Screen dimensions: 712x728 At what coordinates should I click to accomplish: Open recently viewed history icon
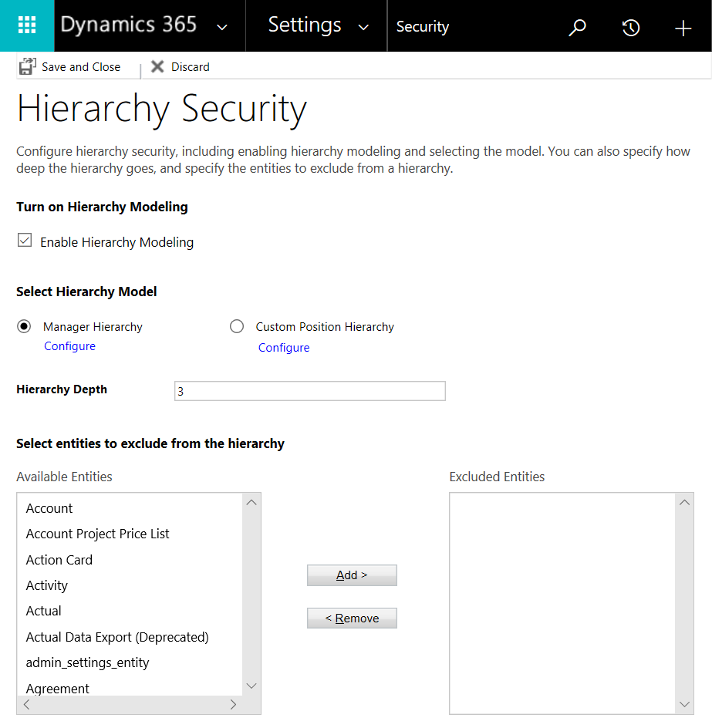point(630,27)
